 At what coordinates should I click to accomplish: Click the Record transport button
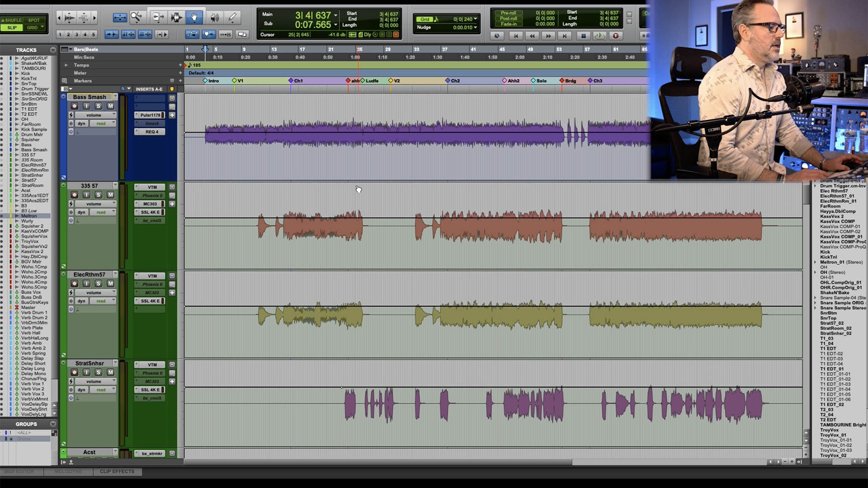pyautogui.click(x=615, y=36)
